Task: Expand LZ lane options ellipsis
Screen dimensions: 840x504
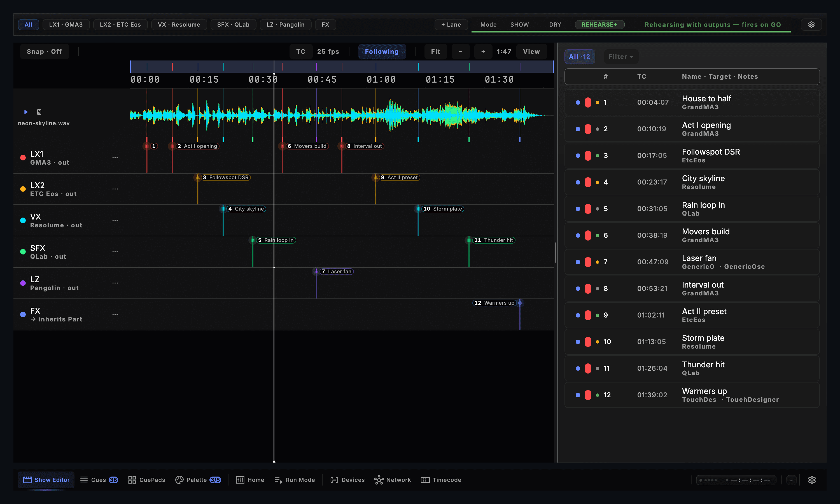Action: coord(115,283)
